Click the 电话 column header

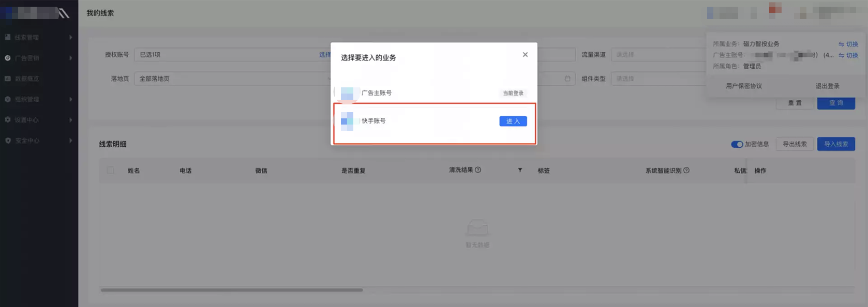pos(186,171)
